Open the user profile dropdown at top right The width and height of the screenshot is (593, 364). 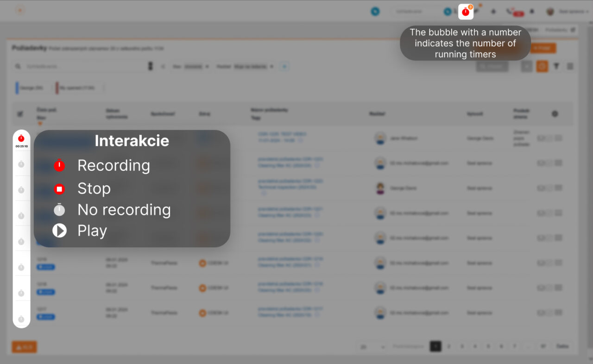(567, 12)
